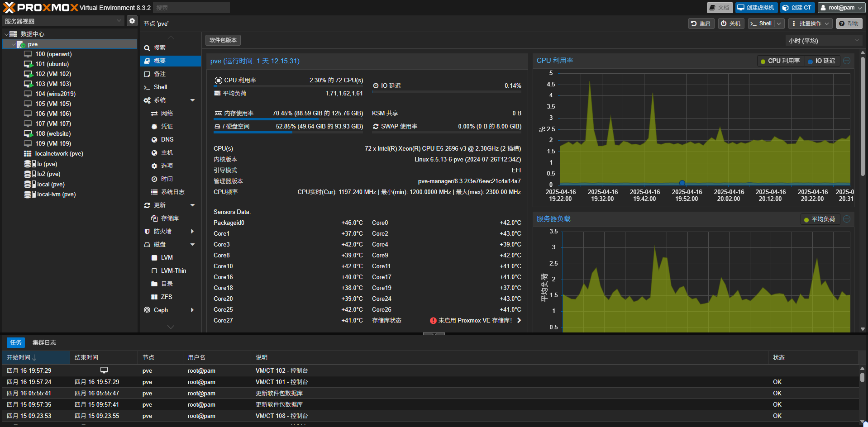The height and width of the screenshot is (427, 868).
Task: Click the 软件包版本 button
Action: point(223,40)
